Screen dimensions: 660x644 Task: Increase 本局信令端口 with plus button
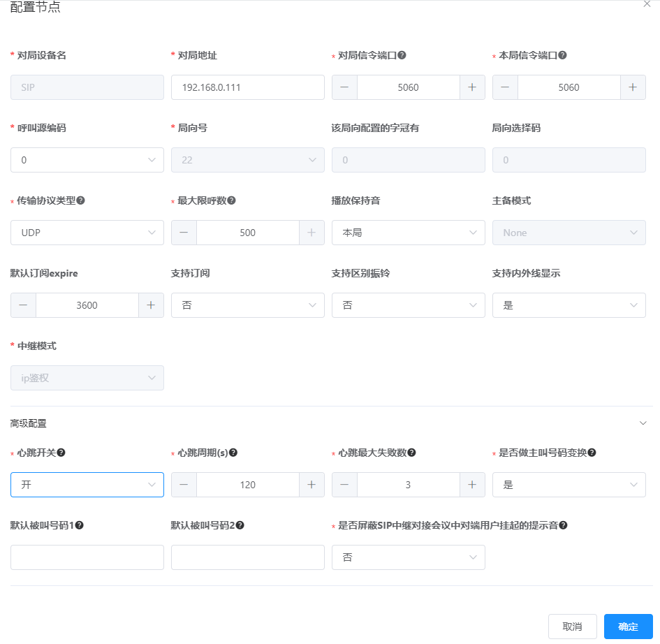633,87
